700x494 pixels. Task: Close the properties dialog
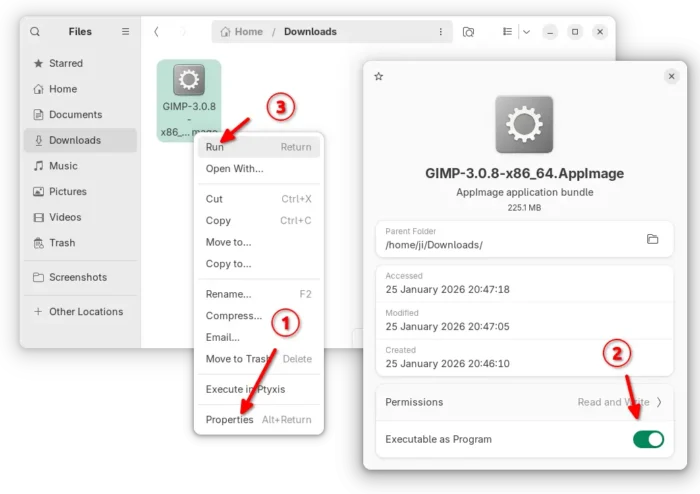pyautogui.click(x=671, y=76)
